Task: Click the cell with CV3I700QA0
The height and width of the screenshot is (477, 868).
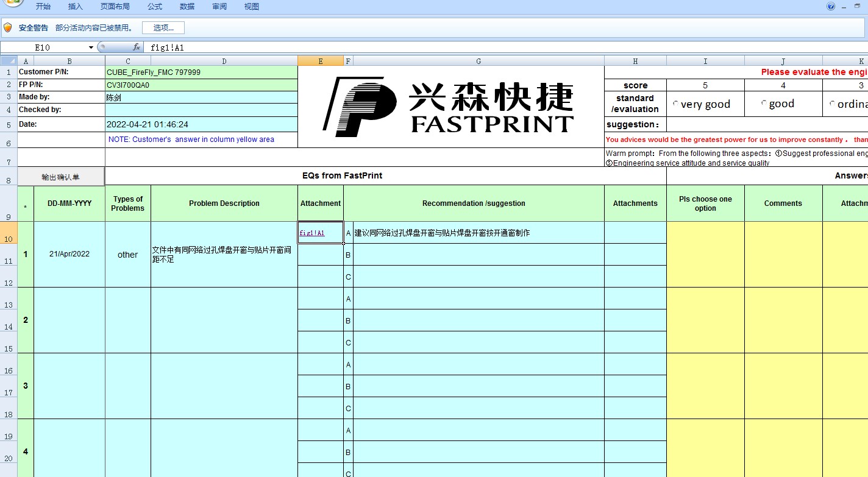Action: pos(201,85)
